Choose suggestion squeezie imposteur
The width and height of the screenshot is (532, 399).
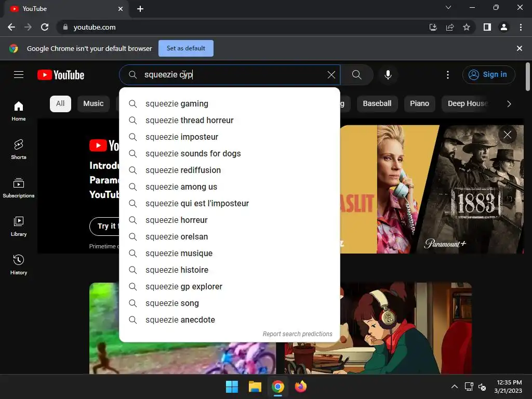230,137
